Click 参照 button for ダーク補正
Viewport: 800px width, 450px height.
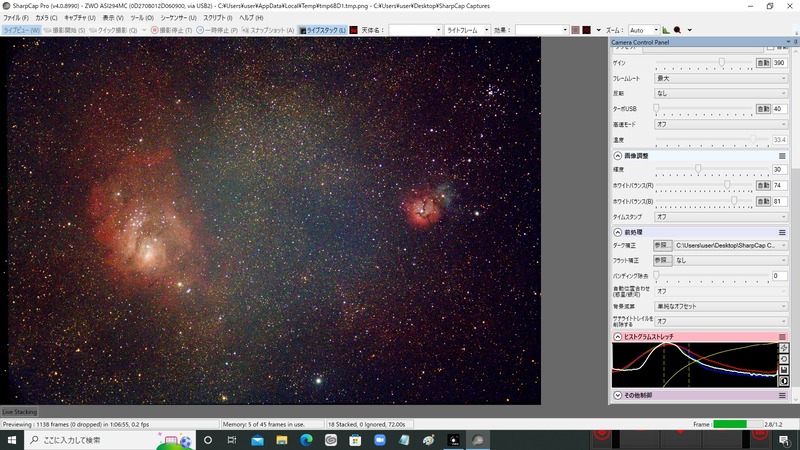point(662,245)
